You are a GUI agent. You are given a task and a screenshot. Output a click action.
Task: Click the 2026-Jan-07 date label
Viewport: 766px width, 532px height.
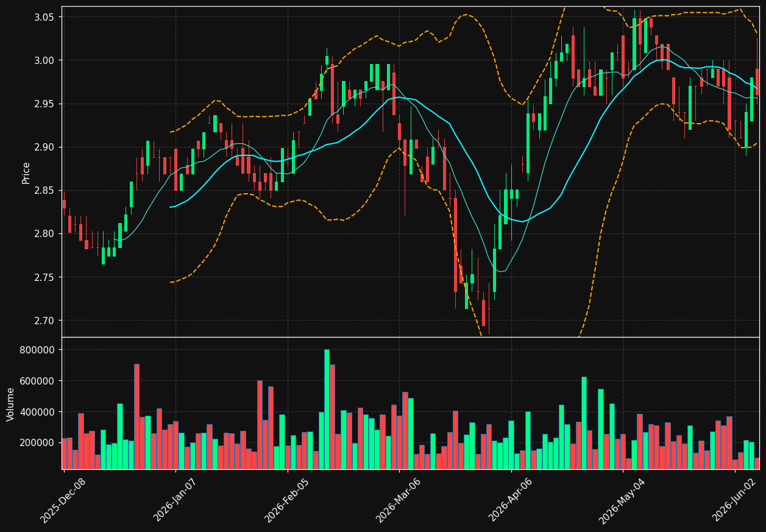(176, 501)
